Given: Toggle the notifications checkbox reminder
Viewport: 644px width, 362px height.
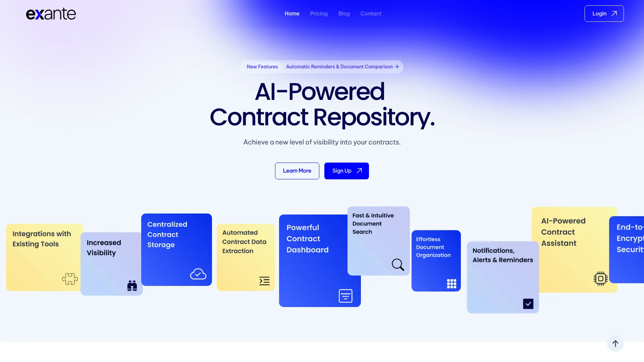Looking at the screenshot, I should pos(528,304).
